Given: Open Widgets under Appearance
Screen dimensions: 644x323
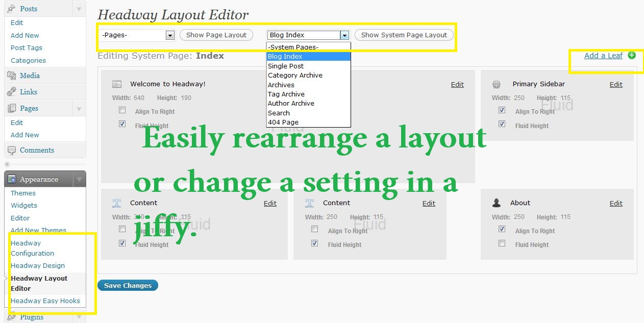Looking at the screenshot, I should click(x=24, y=205).
